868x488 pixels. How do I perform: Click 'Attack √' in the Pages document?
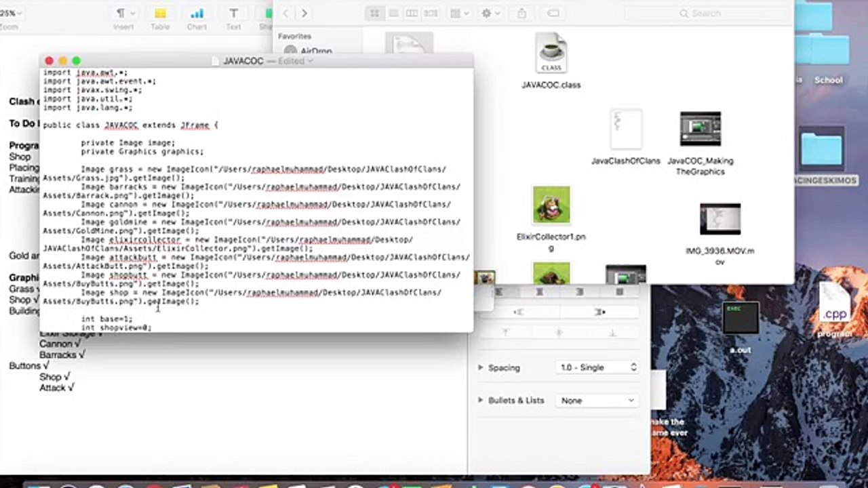point(56,388)
